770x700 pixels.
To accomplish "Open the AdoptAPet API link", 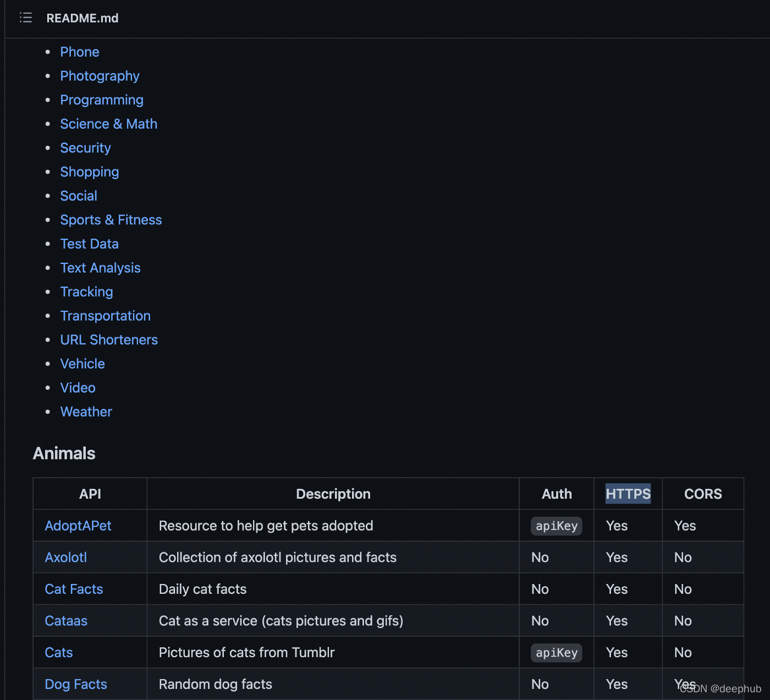I will (78, 526).
